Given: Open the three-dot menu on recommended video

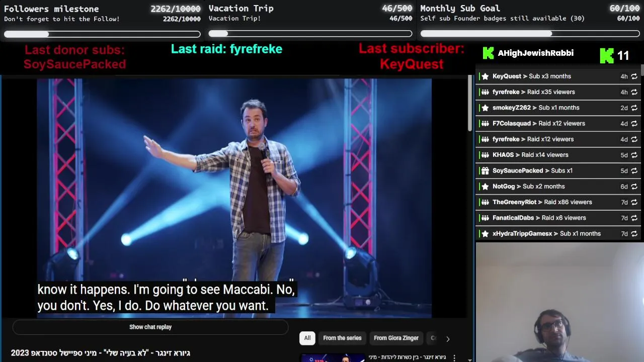Looking at the screenshot, I should click(x=454, y=357).
